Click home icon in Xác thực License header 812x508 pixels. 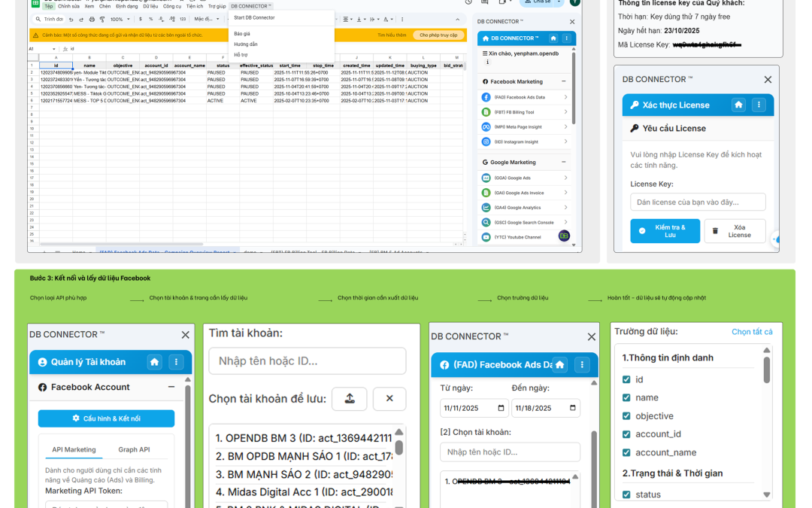click(738, 105)
